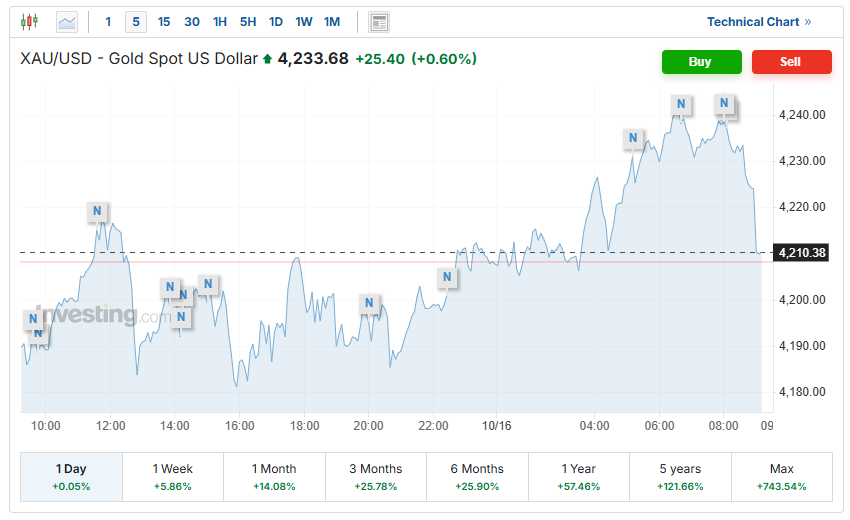
Task: Open the Technical Chart link
Action: [x=759, y=21]
